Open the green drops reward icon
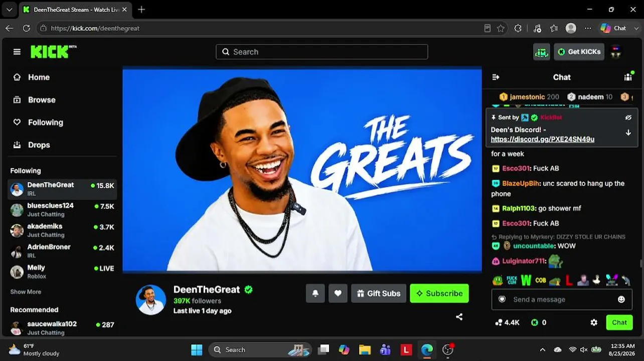644x361 pixels. point(541,52)
